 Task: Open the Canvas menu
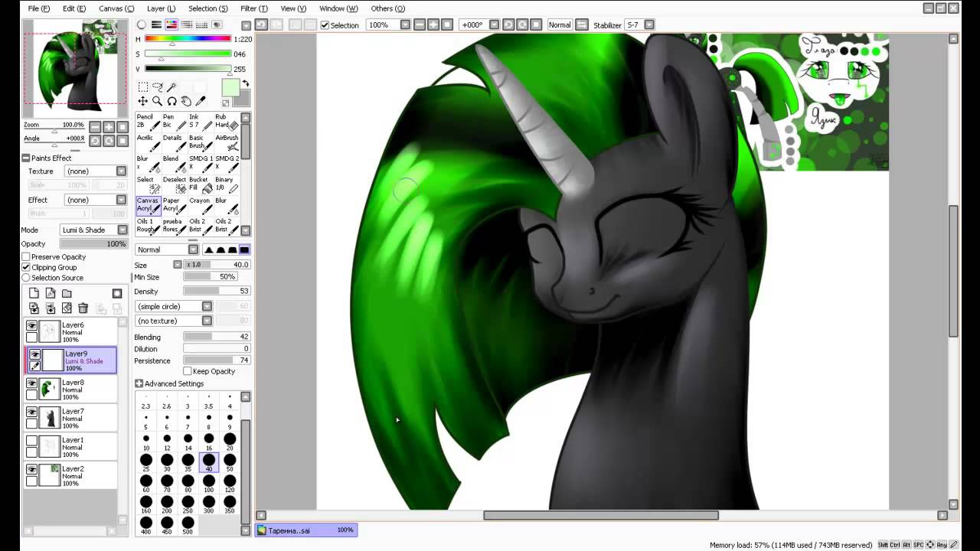click(116, 8)
